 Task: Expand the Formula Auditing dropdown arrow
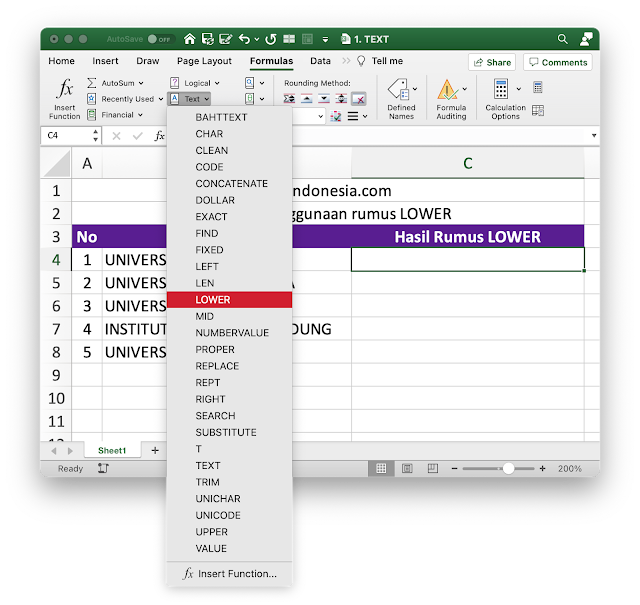pos(464,89)
